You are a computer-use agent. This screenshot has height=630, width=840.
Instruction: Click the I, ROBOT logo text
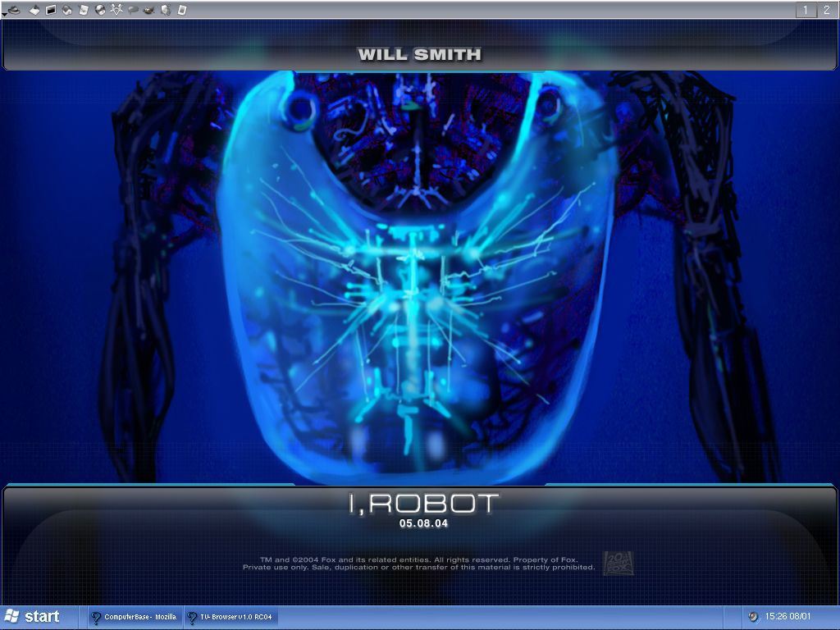click(x=424, y=504)
